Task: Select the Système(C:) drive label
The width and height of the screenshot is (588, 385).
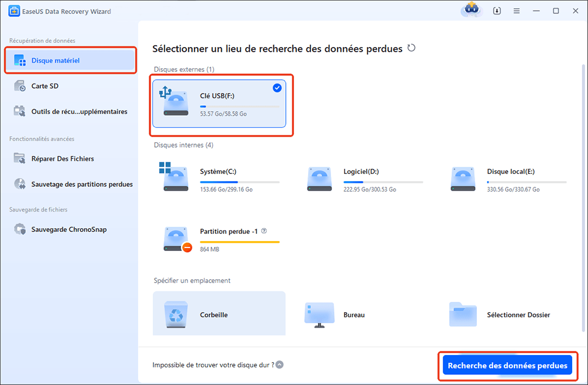Action: pyautogui.click(x=218, y=171)
